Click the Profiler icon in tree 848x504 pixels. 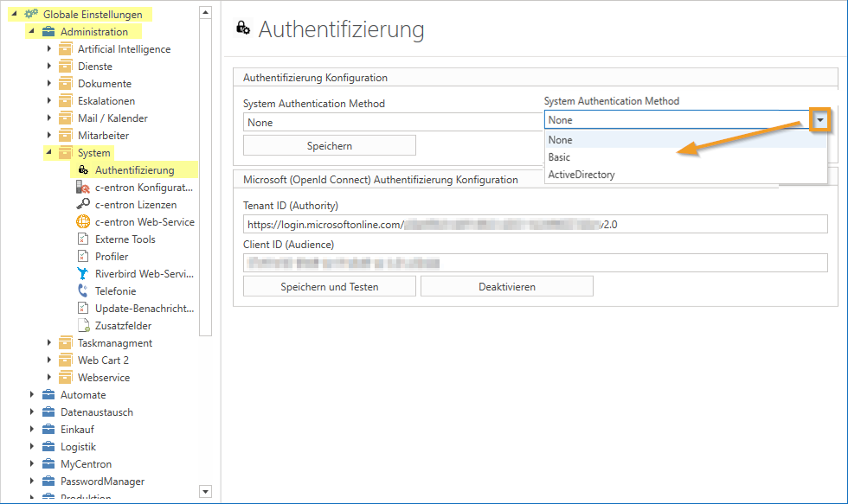(x=83, y=257)
